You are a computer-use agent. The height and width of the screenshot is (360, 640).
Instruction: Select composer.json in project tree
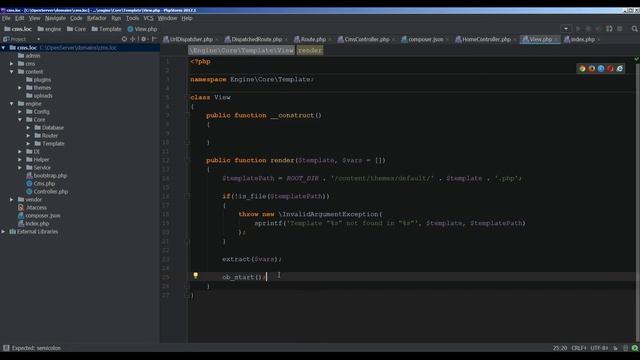point(42,216)
